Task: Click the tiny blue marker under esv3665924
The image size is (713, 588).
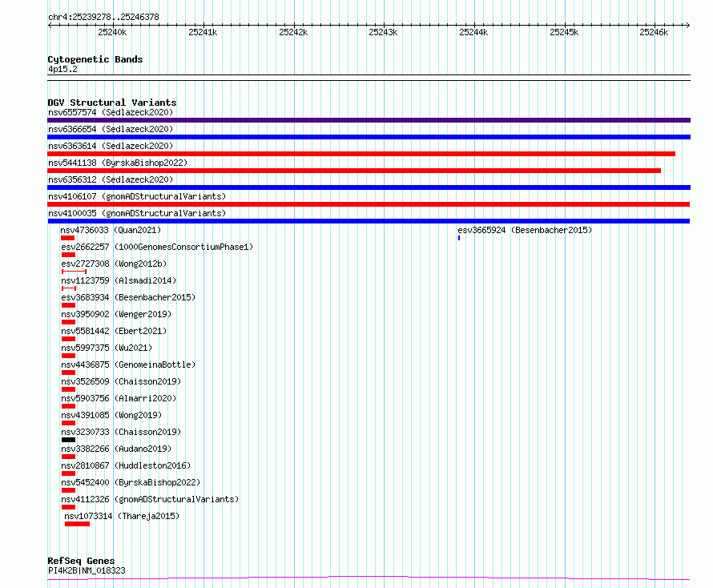Action: [459, 238]
